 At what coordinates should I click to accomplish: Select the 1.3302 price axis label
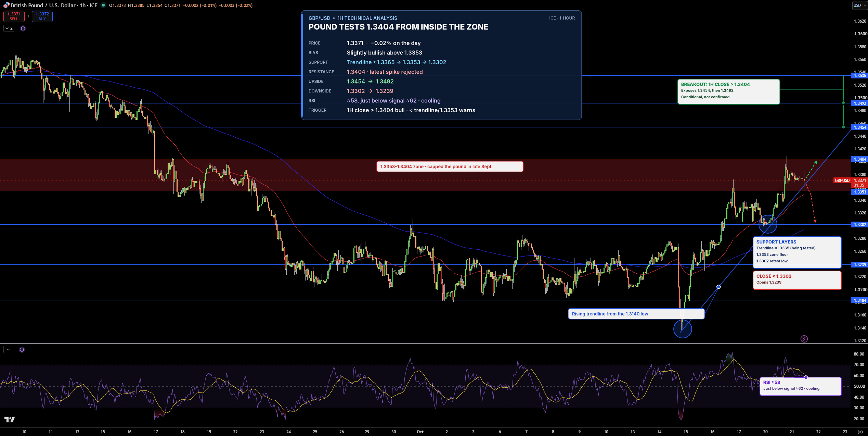pos(859,225)
